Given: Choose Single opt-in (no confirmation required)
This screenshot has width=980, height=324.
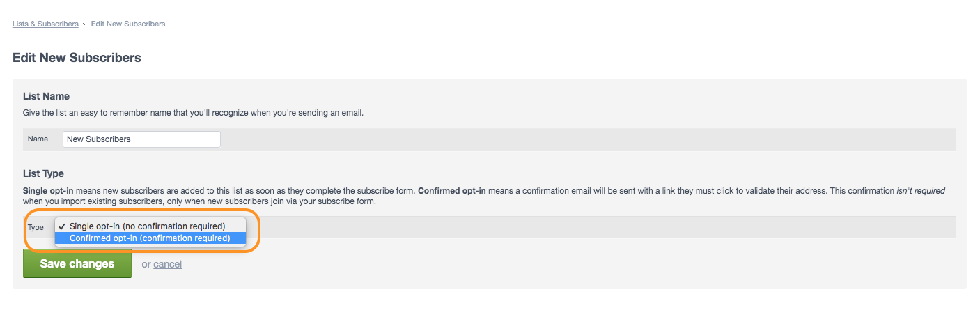Looking at the screenshot, I should (147, 226).
